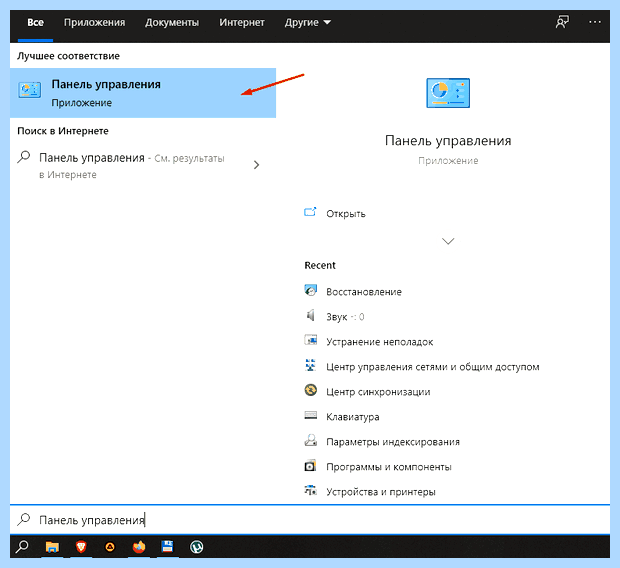
Task: Switch to the Все tab
Action: [35, 23]
